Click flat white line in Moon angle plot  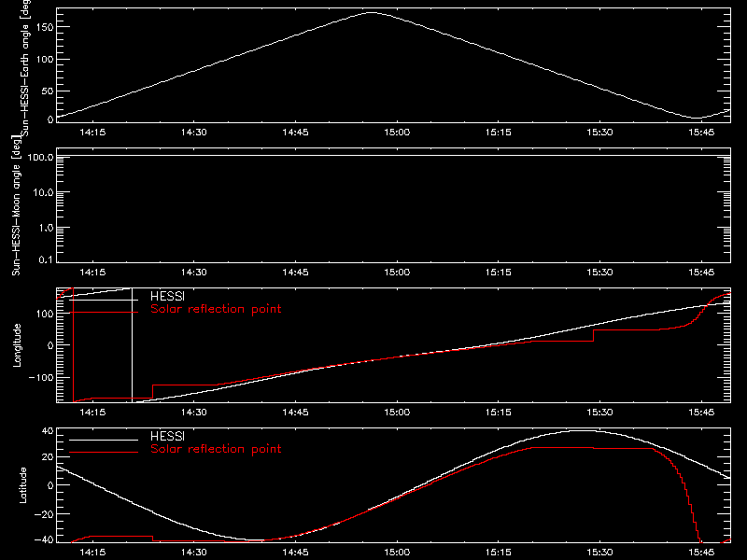click(393, 156)
